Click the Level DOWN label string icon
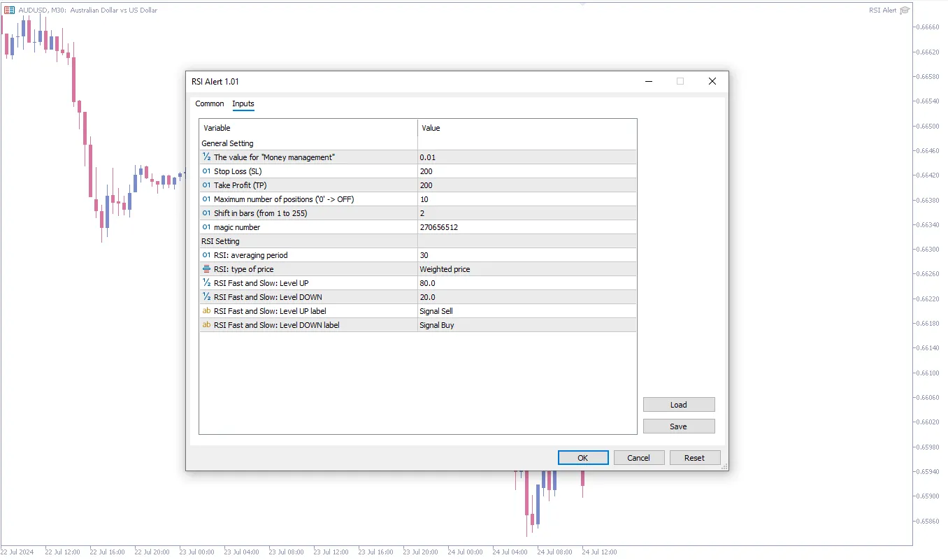This screenshot has height=560, width=948. [x=206, y=325]
